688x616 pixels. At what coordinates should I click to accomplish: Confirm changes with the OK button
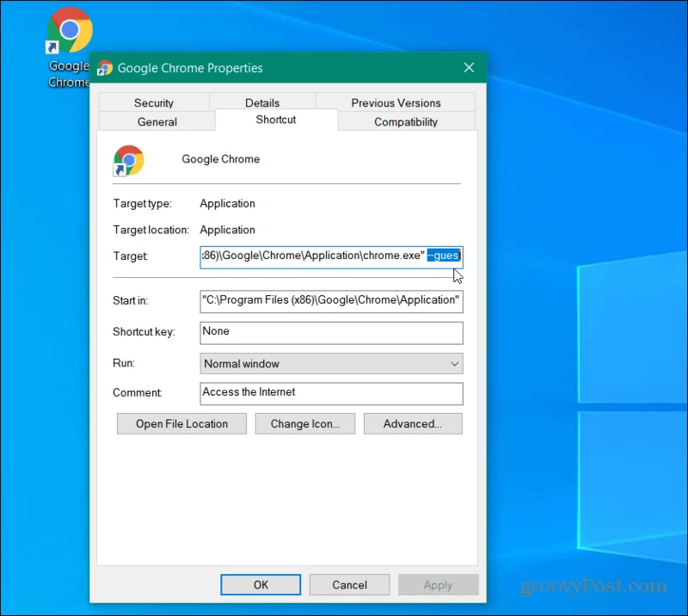261,585
